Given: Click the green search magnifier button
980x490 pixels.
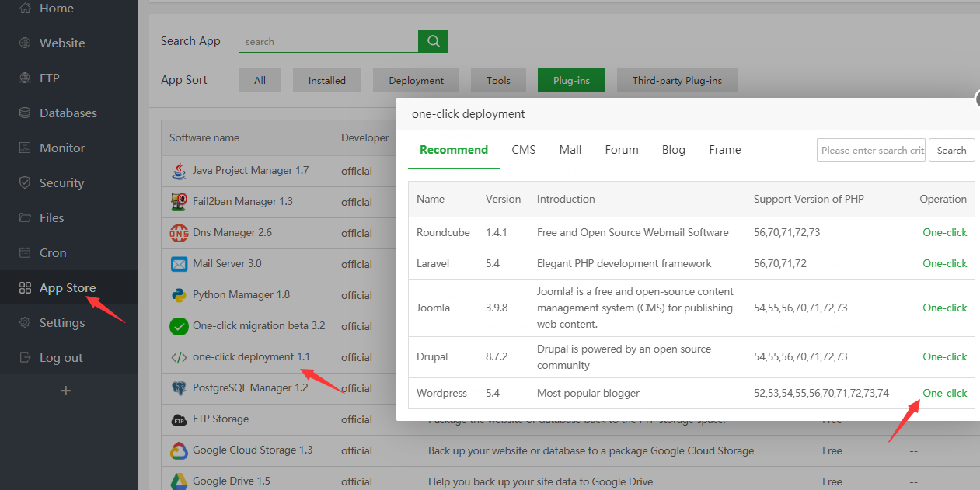Looking at the screenshot, I should point(433,41).
